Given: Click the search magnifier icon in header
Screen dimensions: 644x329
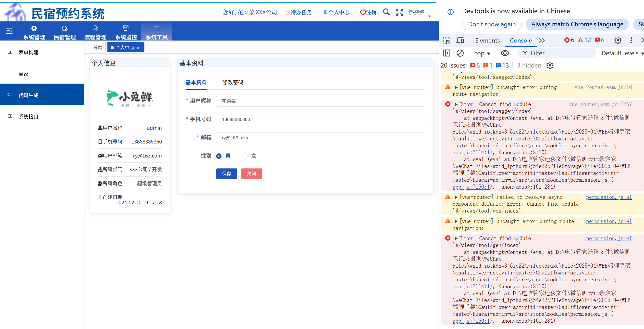Looking at the screenshot, I should [386, 12].
